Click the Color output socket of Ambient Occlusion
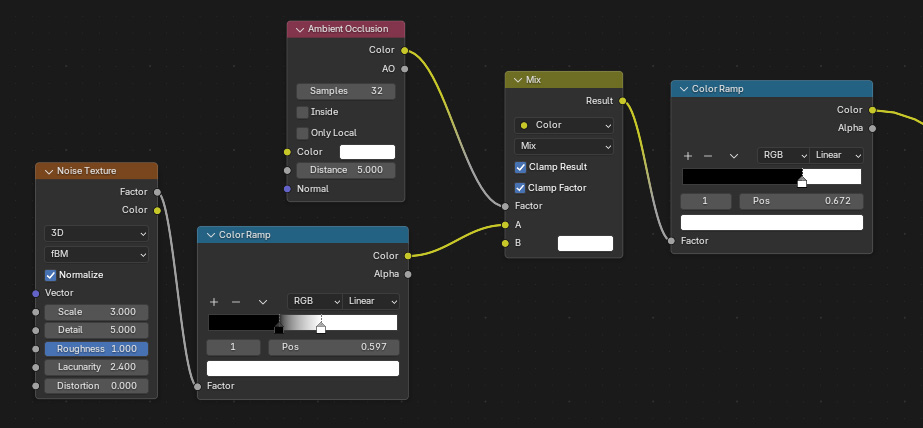 (404, 49)
